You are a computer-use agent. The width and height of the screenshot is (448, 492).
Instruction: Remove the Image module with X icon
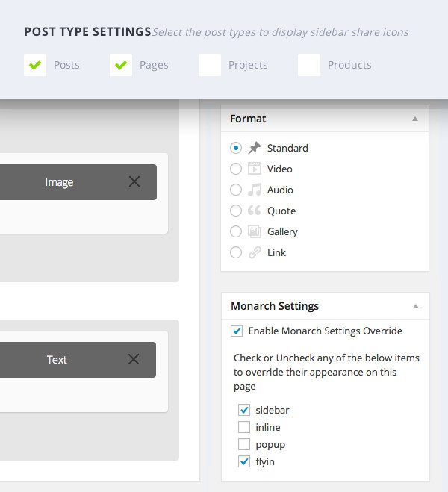(x=134, y=181)
